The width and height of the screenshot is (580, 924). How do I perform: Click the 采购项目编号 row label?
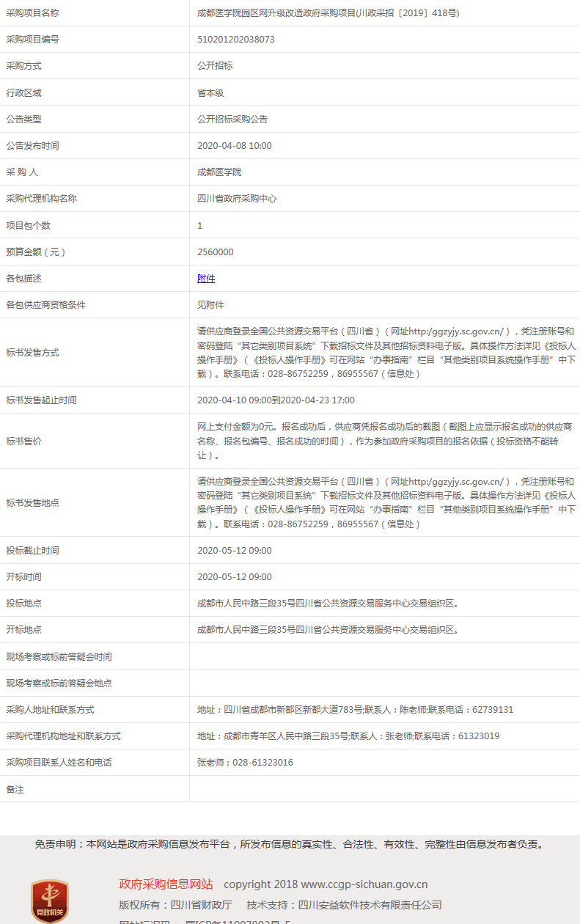pos(33,40)
